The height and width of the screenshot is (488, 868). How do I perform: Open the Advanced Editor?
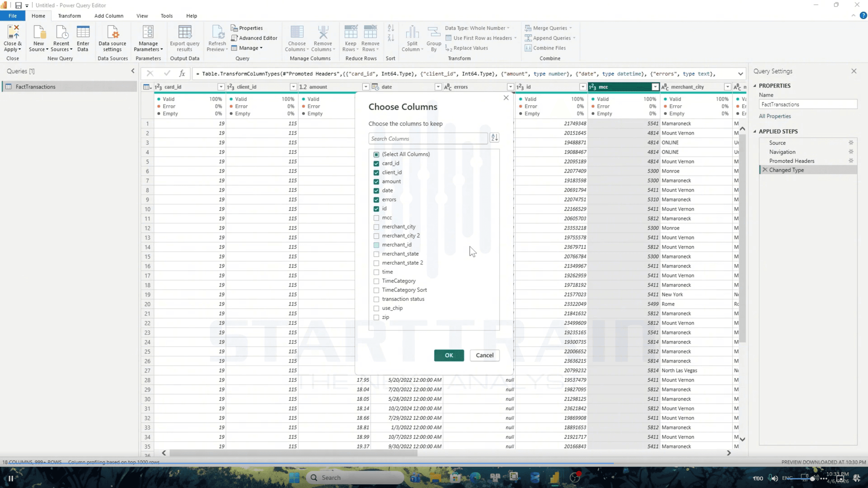pos(254,38)
